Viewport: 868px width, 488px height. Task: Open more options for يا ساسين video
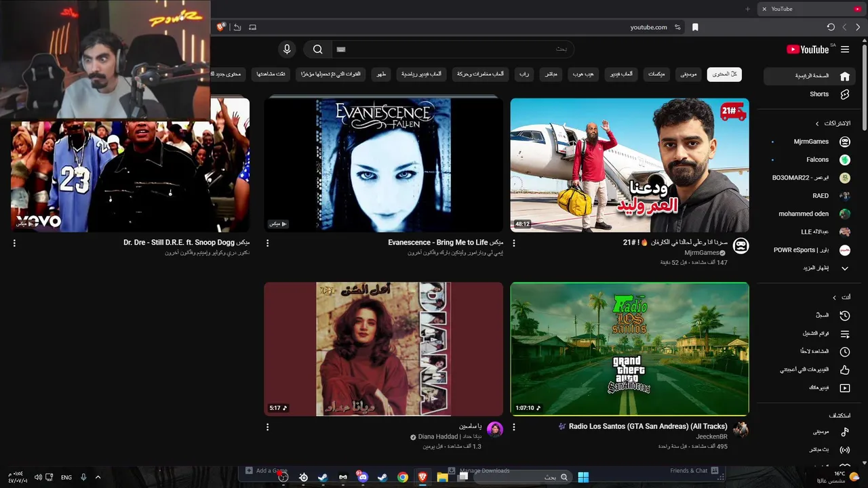[x=267, y=427]
